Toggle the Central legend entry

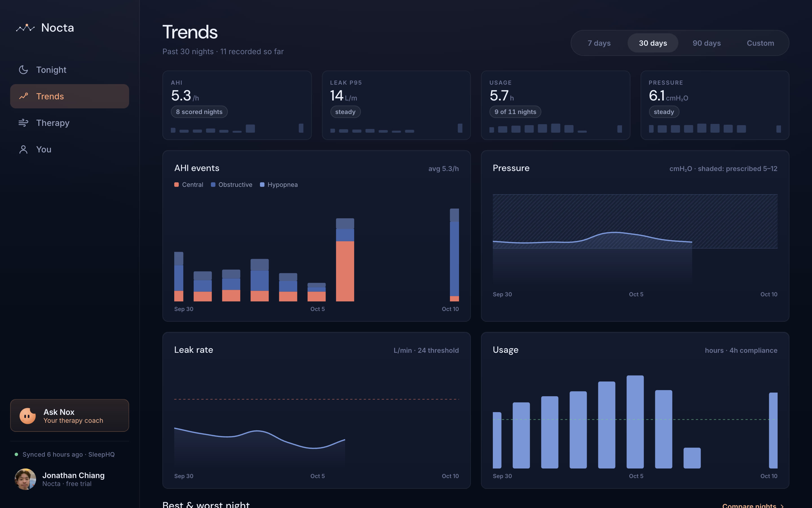189,185
